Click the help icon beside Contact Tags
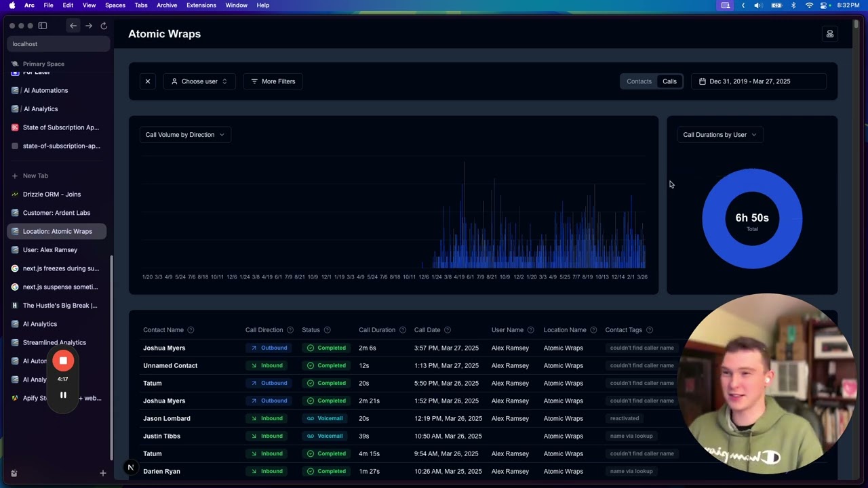The height and width of the screenshot is (488, 868). [x=650, y=330]
